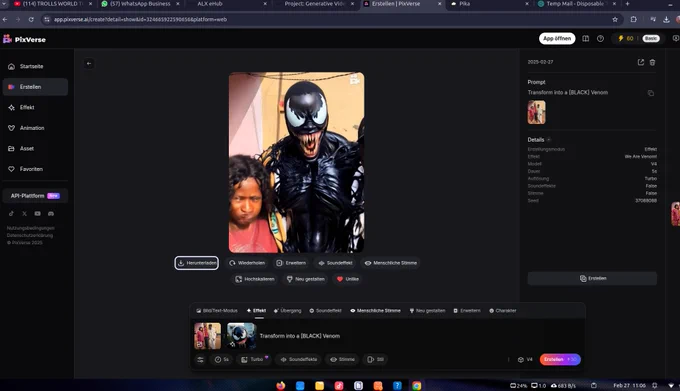
Task: Select the Effekt tab
Action: tap(256, 311)
